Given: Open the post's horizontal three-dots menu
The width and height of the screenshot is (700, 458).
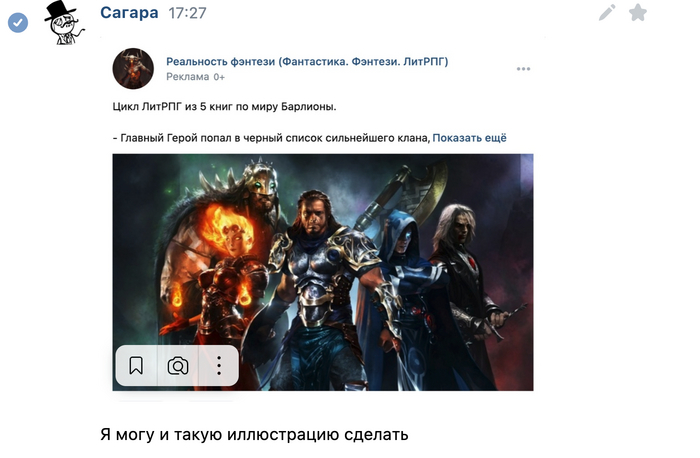Looking at the screenshot, I should coord(523,69).
